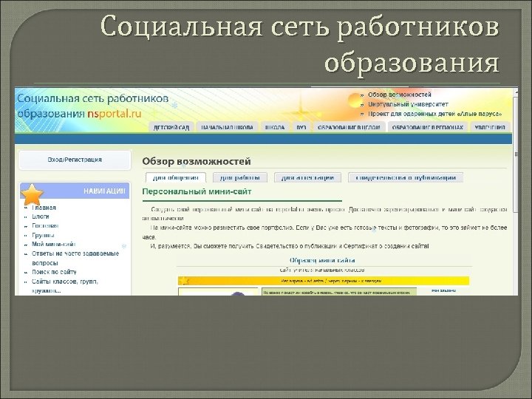Open Группы in navigation

(x=43, y=235)
